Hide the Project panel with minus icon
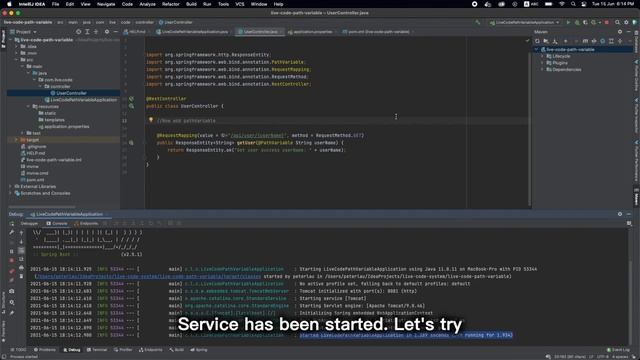The width and height of the screenshot is (640, 360). coord(116,32)
